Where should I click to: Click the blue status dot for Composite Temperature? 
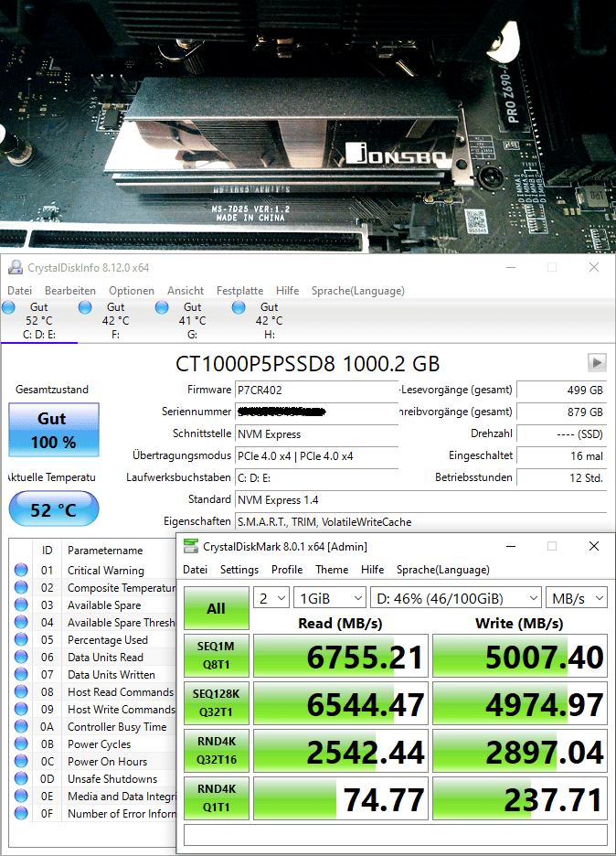(21, 587)
